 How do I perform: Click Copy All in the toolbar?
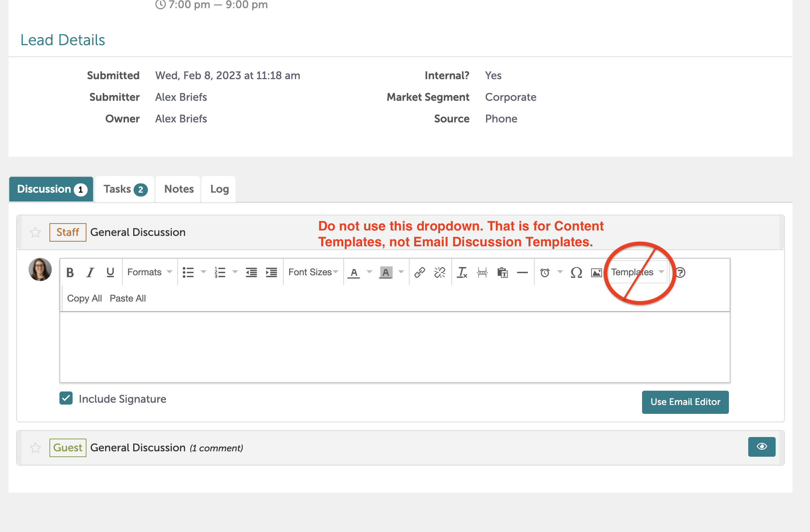pyautogui.click(x=84, y=298)
